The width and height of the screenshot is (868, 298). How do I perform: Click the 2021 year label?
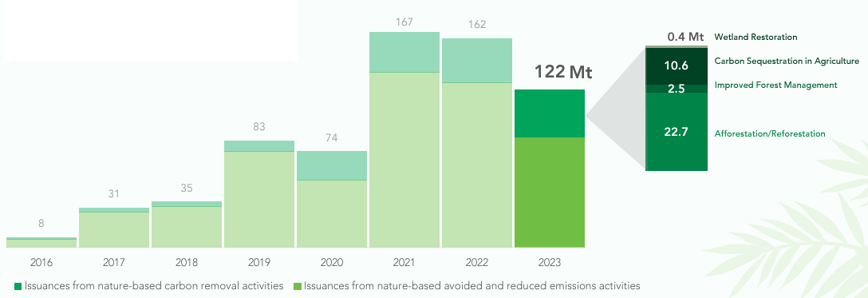(x=404, y=262)
